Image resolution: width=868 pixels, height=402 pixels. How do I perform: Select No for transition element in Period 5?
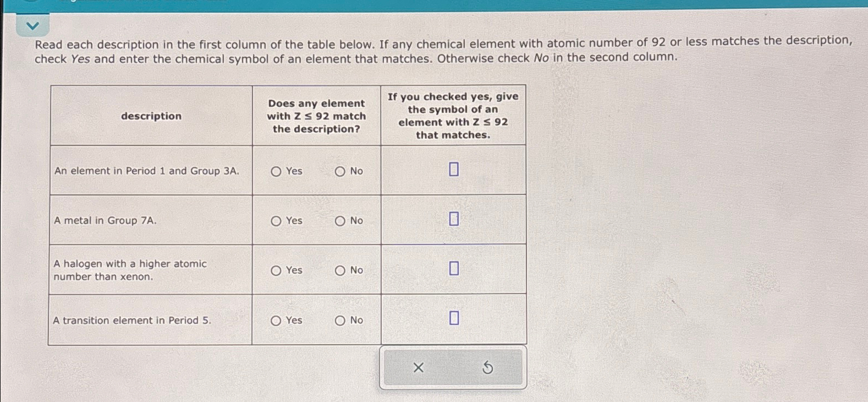(x=340, y=320)
